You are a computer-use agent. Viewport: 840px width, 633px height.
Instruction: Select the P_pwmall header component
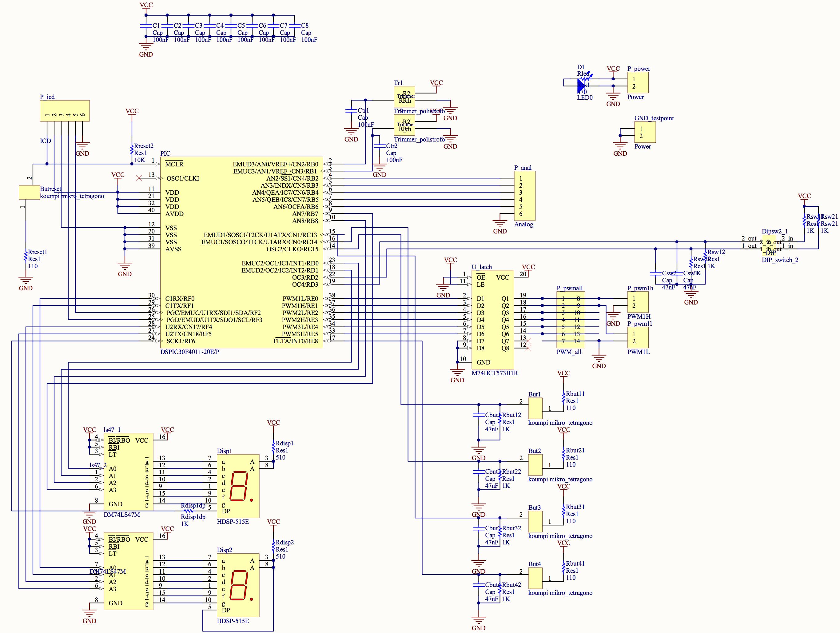[571, 320]
